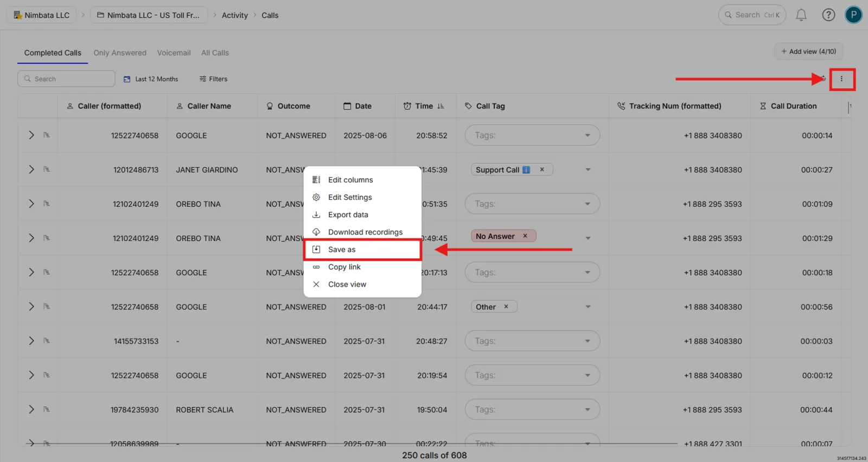Screen dimensions: 868x462
Task: Open the three-dot view options menu
Action: [842, 79]
